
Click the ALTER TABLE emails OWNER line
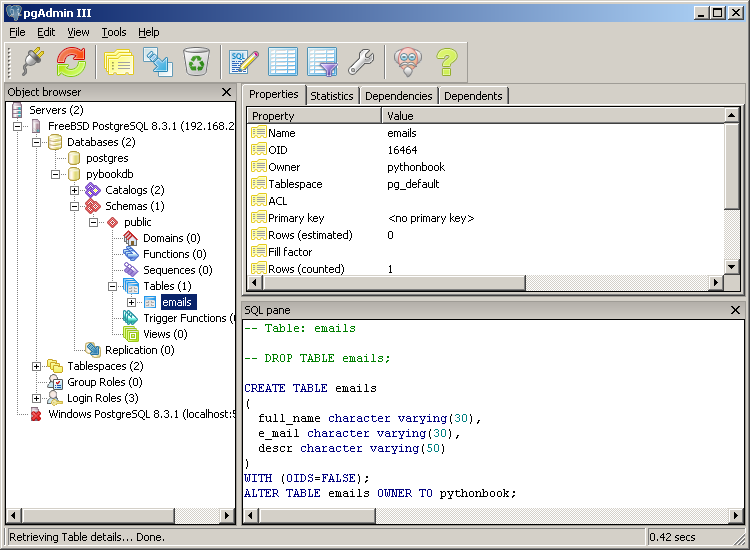coord(380,493)
